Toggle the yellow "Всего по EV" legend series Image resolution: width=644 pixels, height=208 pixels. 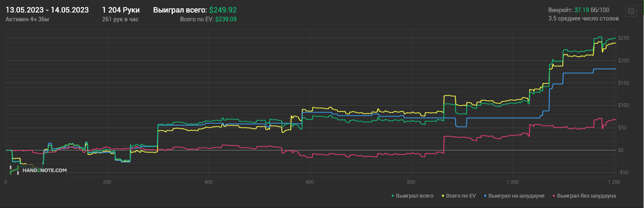(458, 195)
